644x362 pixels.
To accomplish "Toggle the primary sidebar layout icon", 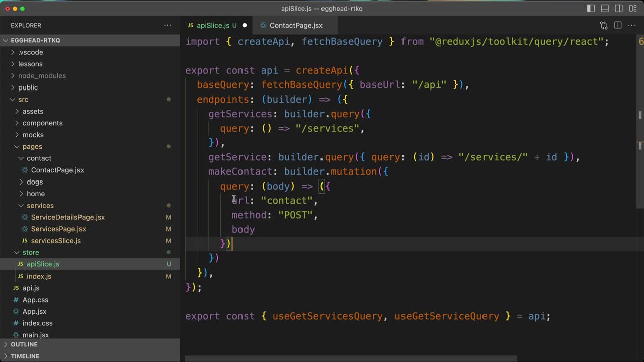I will point(591,9).
